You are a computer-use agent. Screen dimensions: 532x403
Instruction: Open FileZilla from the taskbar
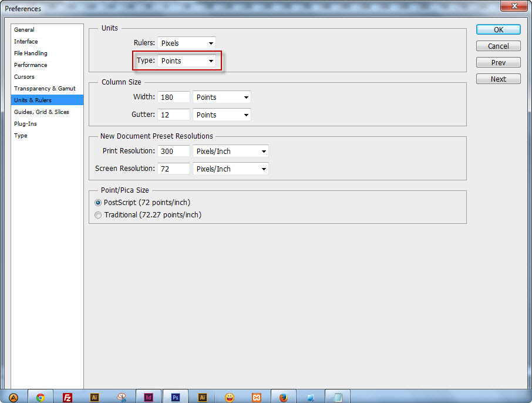68,397
